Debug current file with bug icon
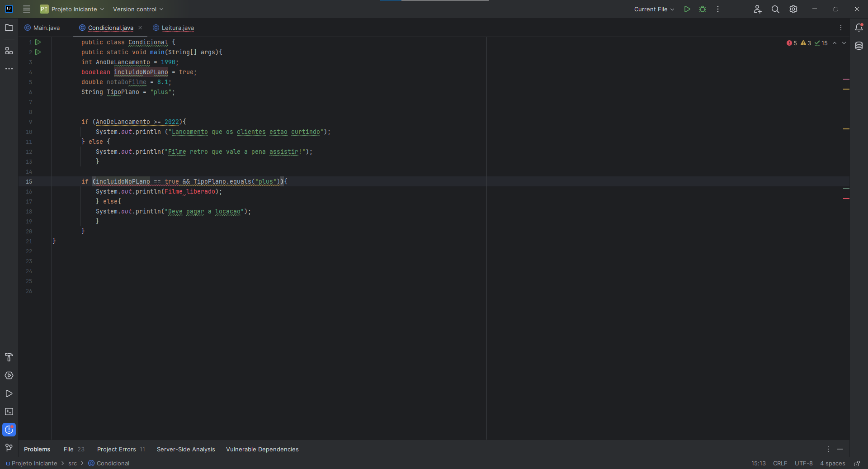The height and width of the screenshot is (469, 868). (703, 9)
